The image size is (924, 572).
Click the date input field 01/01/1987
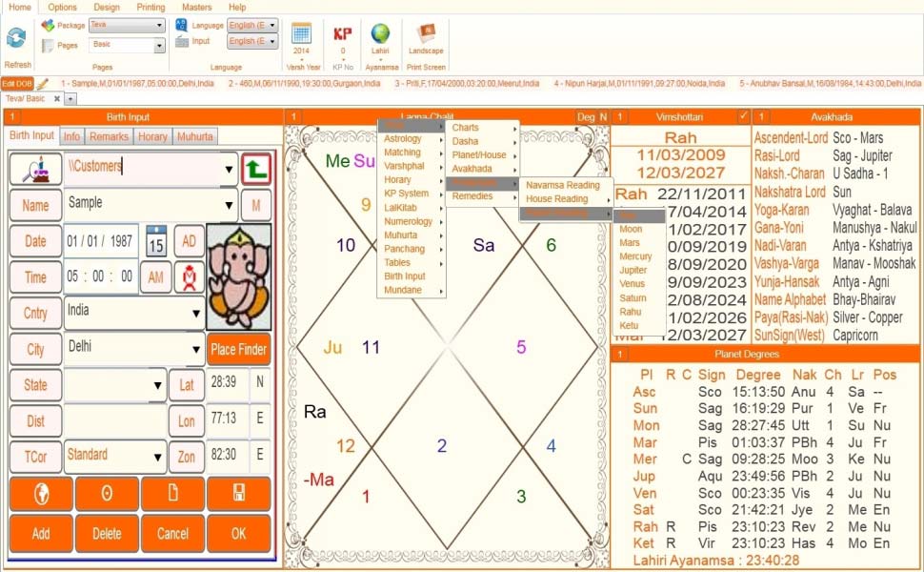pyautogui.click(x=101, y=240)
